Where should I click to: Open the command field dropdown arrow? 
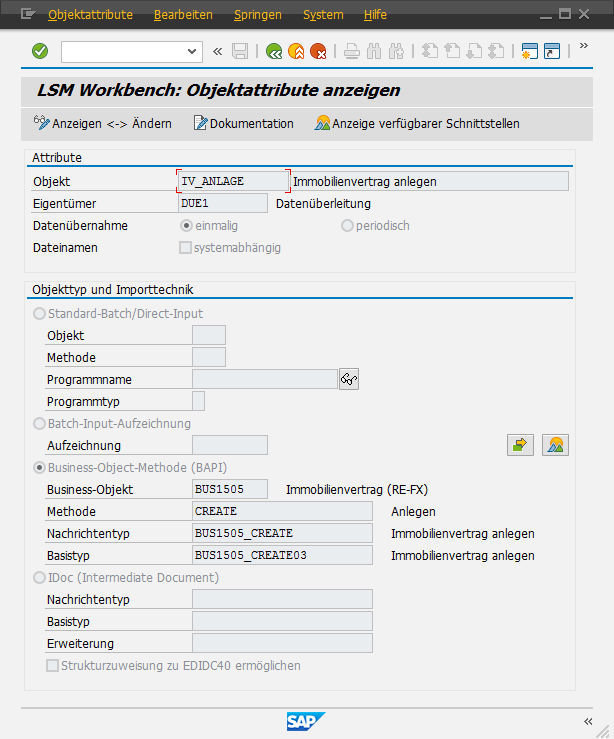192,51
